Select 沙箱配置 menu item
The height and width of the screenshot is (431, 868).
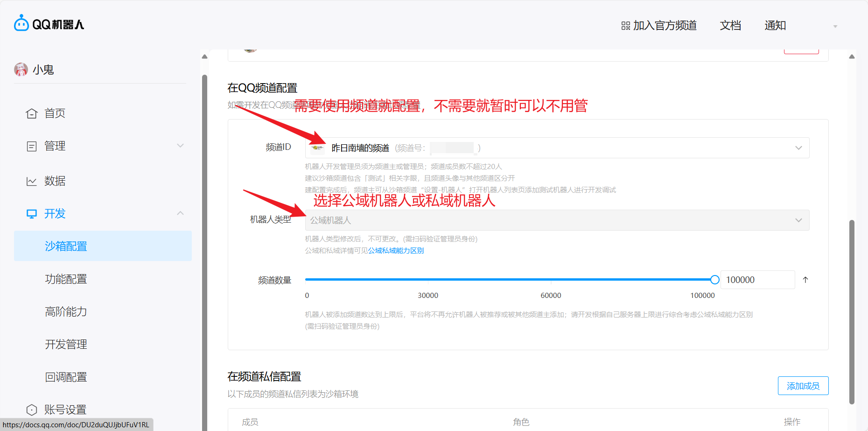[x=103, y=246]
